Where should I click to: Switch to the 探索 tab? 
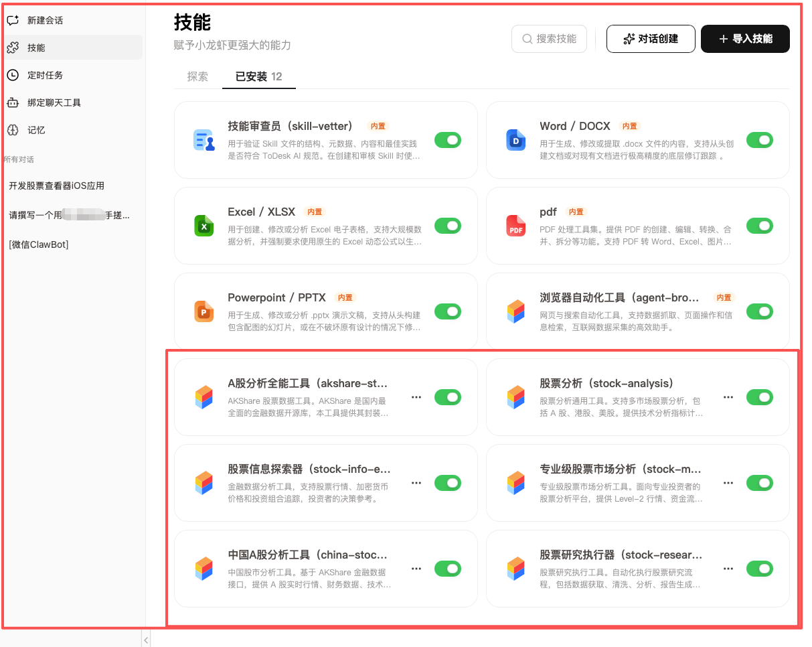(197, 76)
